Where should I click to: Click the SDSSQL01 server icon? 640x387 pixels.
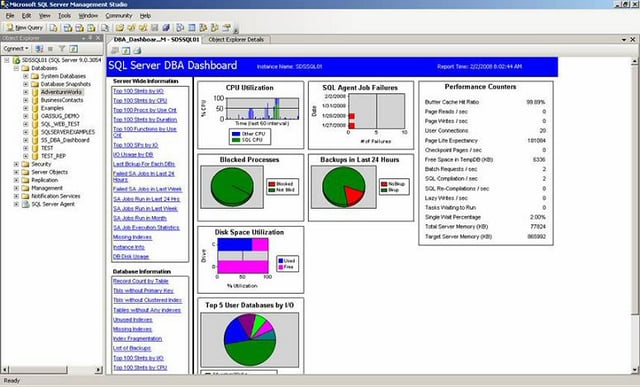point(16,60)
